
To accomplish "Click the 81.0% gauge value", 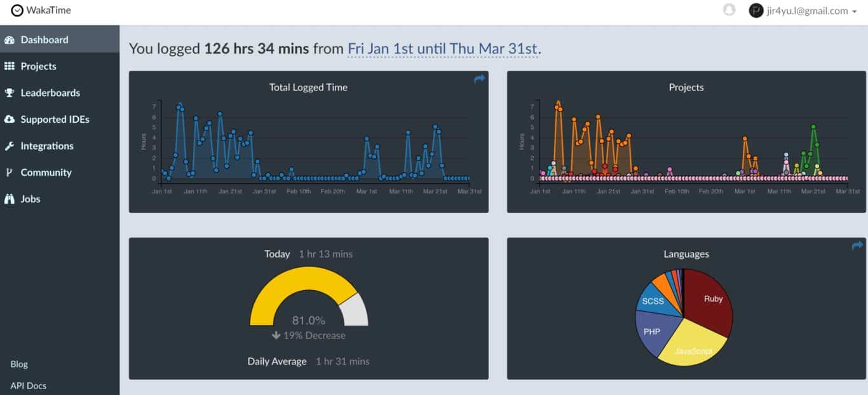I will (309, 320).
